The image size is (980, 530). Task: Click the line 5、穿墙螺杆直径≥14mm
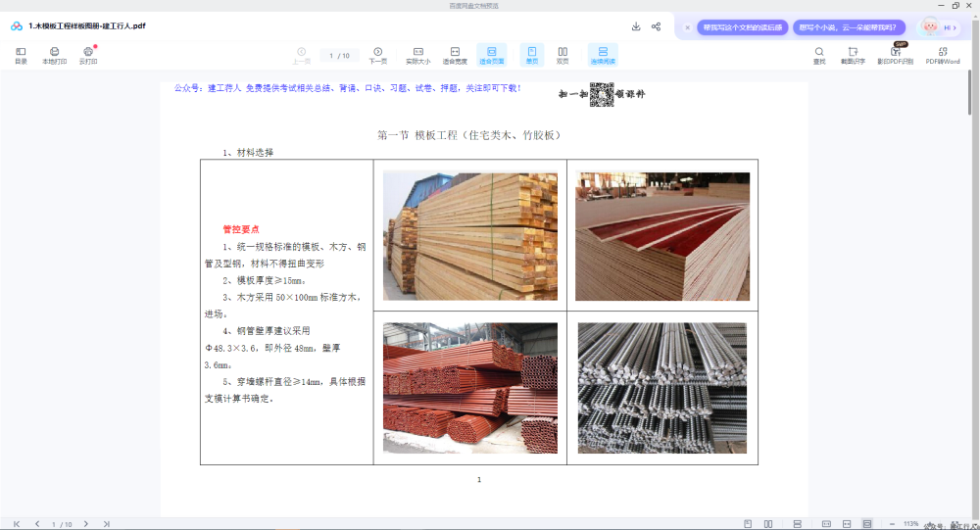click(294, 382)
